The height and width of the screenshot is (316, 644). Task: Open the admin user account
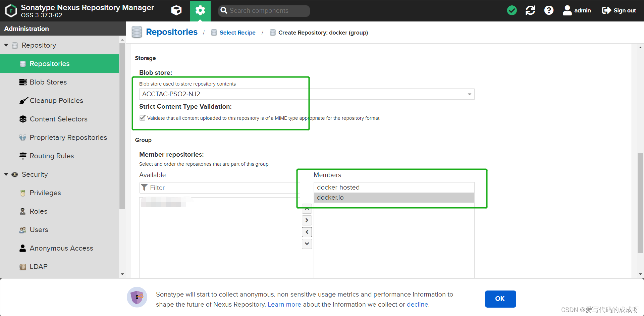point(577,10)
